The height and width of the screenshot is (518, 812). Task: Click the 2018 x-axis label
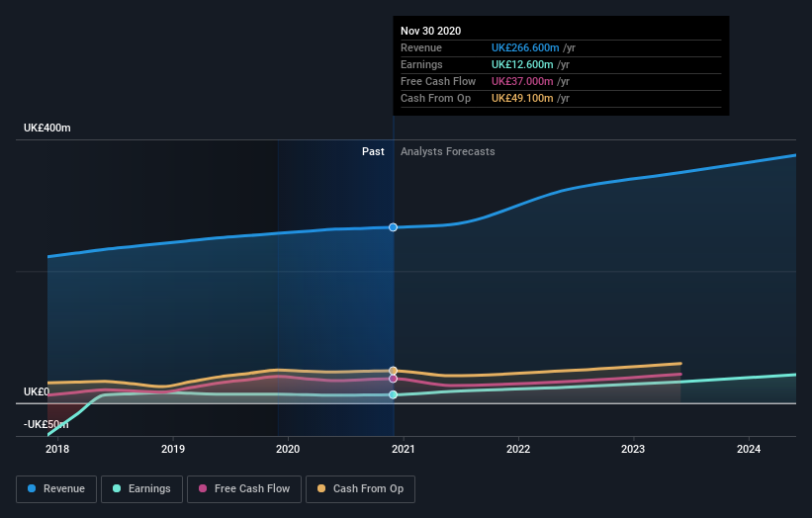[57, 449]
